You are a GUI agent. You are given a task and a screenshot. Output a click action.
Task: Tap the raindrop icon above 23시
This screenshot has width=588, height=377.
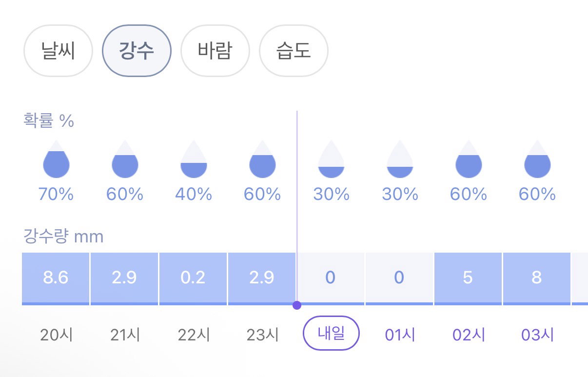[x=262, y=159]
